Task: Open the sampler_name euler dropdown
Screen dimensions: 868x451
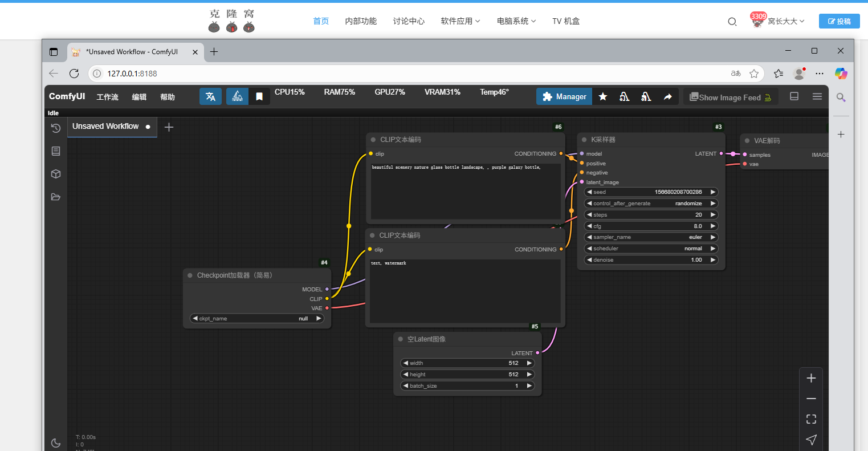Action: [x=651, y=237]
